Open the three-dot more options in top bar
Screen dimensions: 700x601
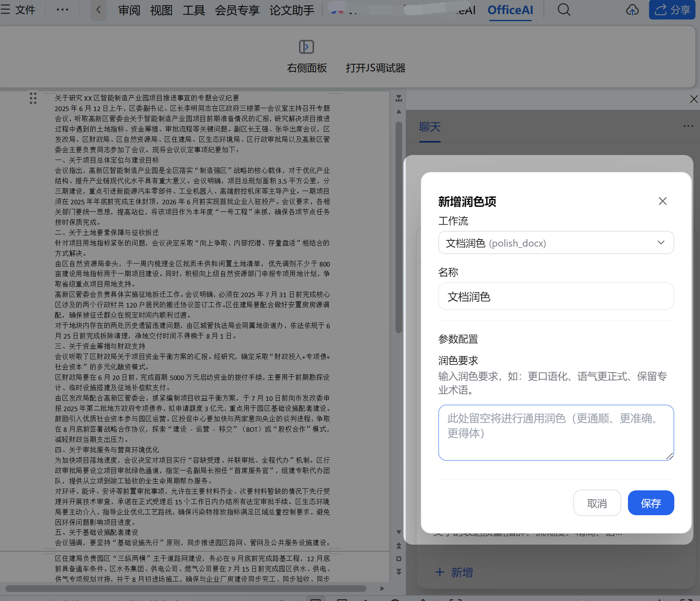pyautogui.click(x=63, y=10)
